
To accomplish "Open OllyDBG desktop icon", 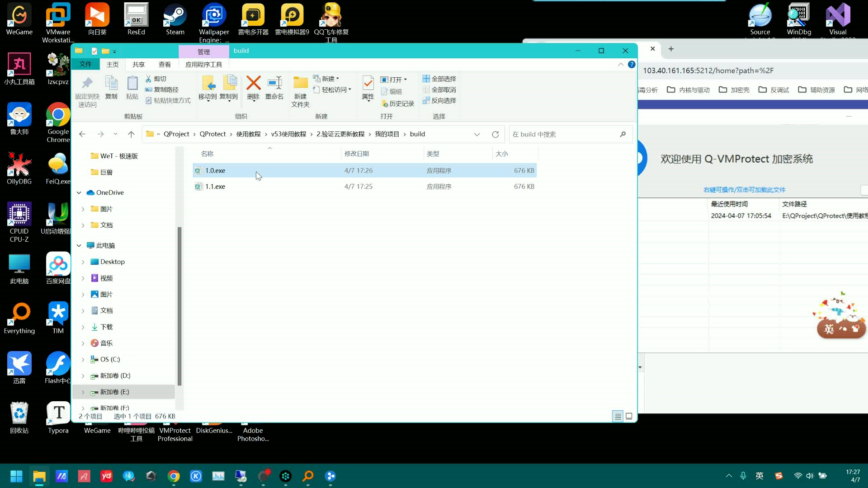I will (19, 169).
